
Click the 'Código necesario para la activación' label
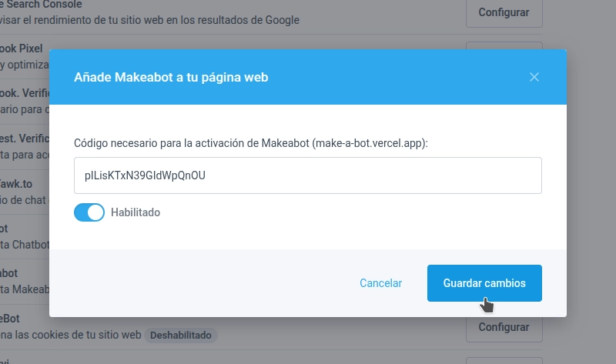[251, 143]
